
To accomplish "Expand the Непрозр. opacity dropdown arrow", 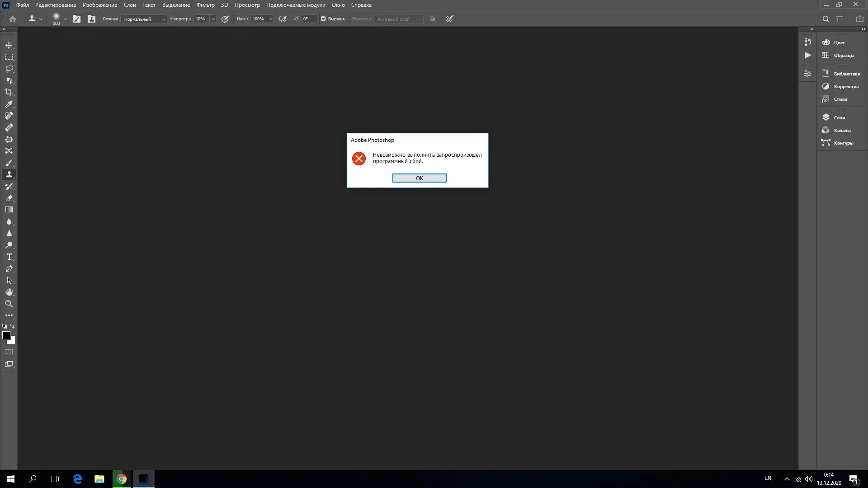I will (213, 19).
